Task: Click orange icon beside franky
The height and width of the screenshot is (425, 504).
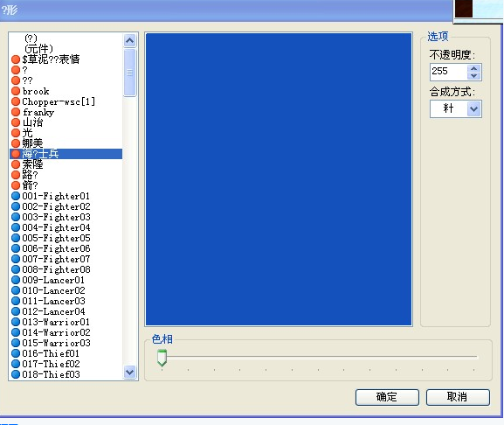Action: coord(16,112)
